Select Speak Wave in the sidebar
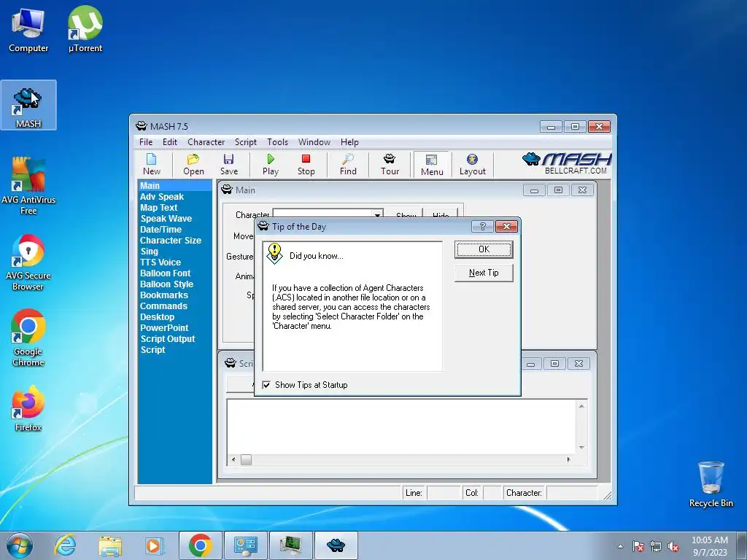 166,219
